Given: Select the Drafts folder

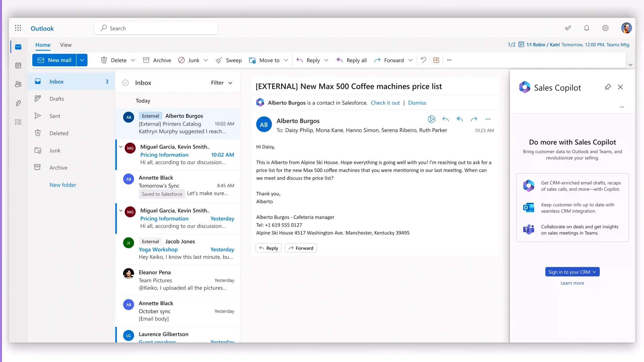Looking at the screenshot, I should pyautogui.click(x=56, y=99).
